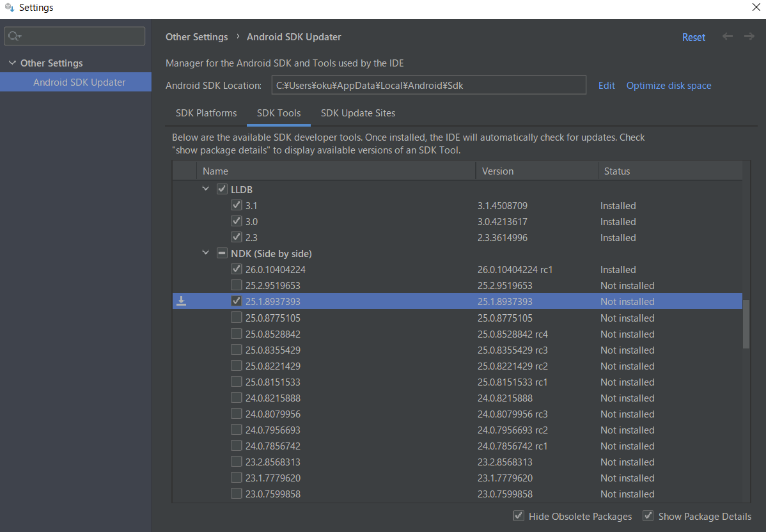Click Not installed status of 25.2.9519653
The height and width of the screenshot is (532, 766).
point(627,285)
